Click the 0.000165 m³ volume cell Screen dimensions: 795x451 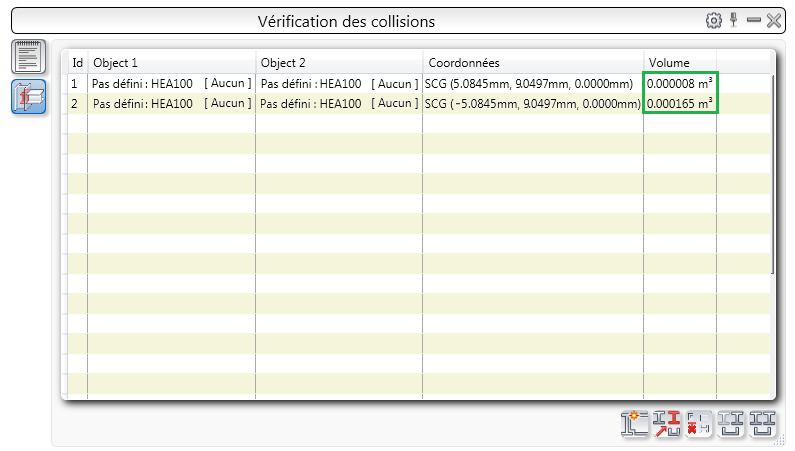680,103
